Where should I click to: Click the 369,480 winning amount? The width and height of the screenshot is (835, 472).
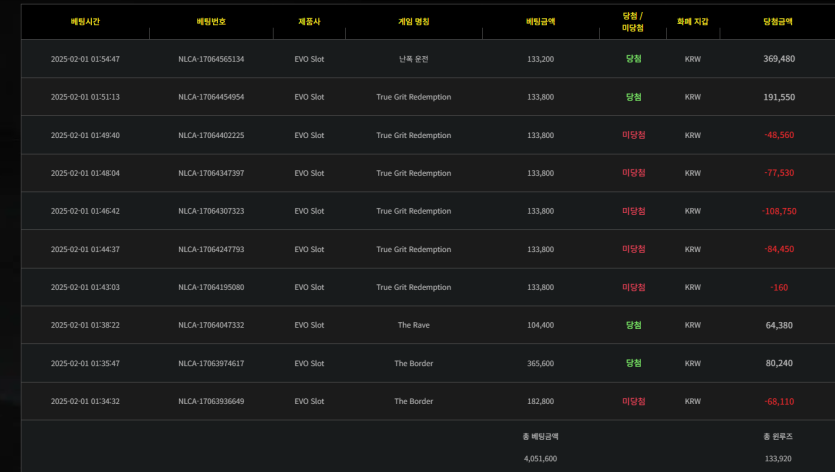coord(778,59)
